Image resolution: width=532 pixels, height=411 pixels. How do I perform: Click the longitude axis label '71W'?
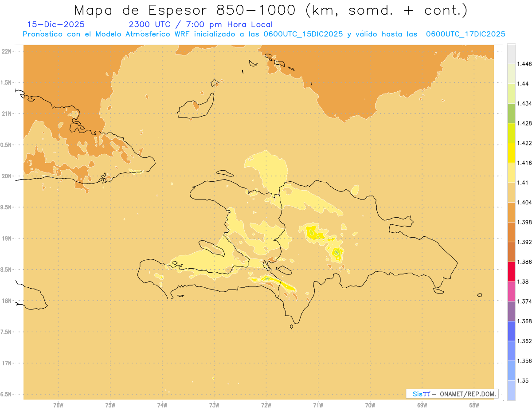318,405
